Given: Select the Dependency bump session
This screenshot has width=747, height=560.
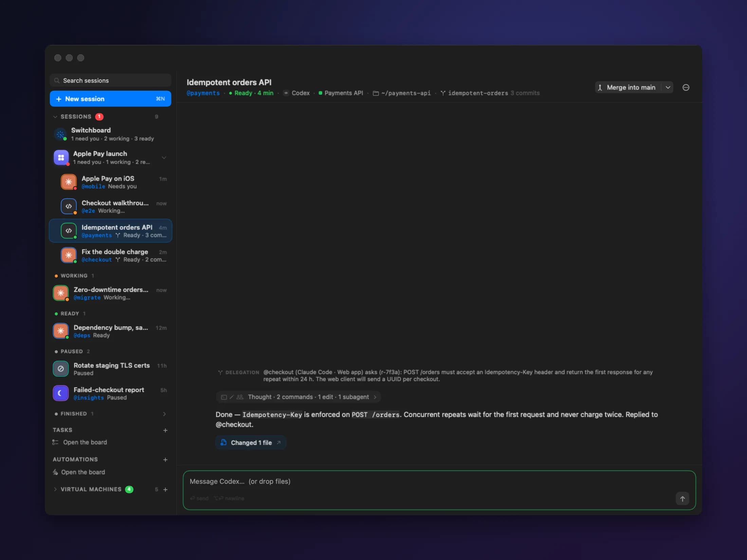Looking at the screenshot, I should click(110, 331).
